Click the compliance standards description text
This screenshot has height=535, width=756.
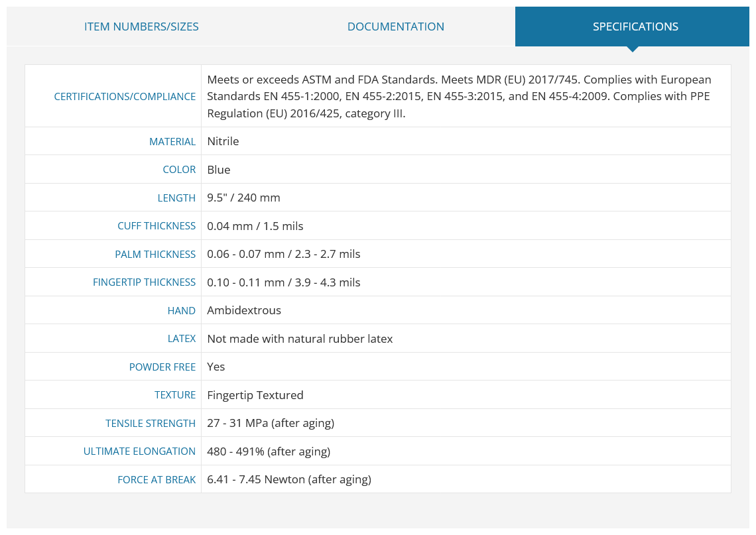coord(459,96)
